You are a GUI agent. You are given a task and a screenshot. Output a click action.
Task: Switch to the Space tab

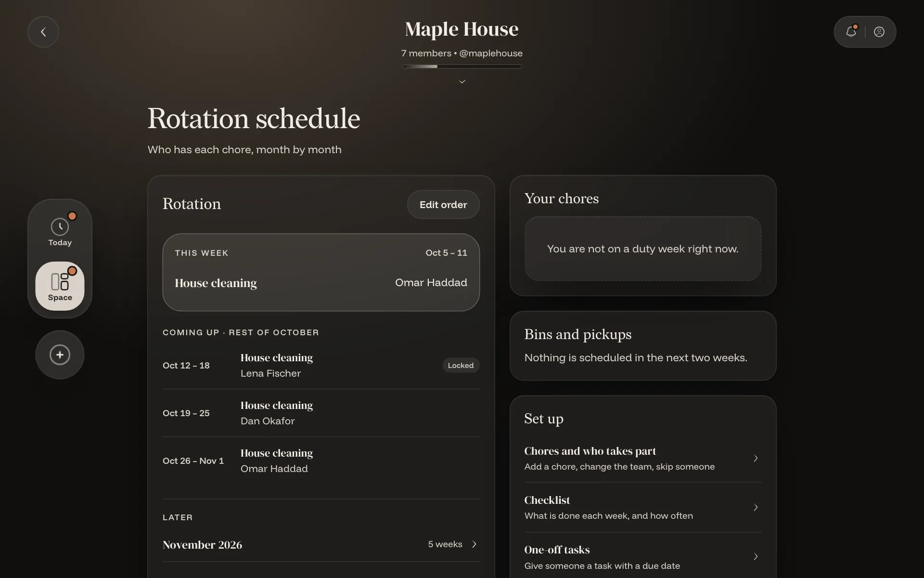coord(60,286)
